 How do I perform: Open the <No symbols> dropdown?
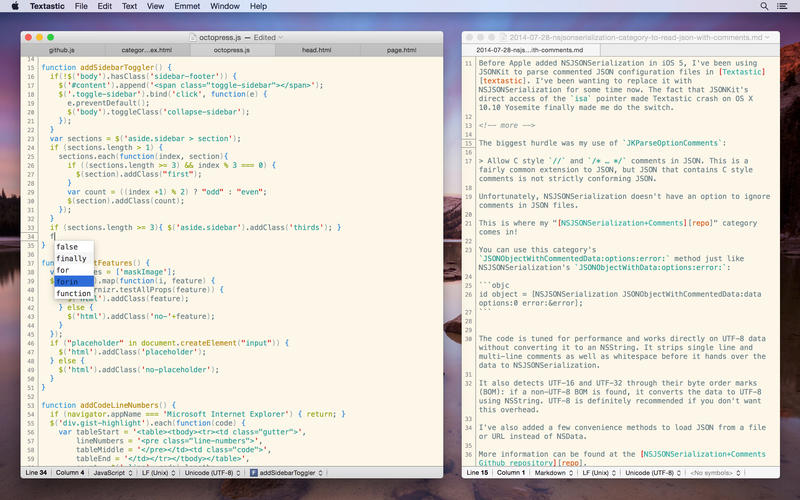[x=715, y=473]
